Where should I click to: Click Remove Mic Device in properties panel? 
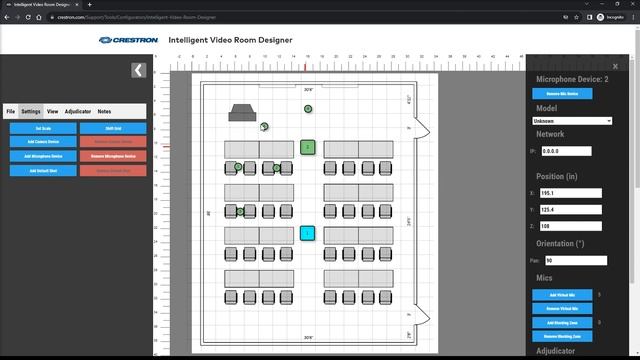click(562, 93)
